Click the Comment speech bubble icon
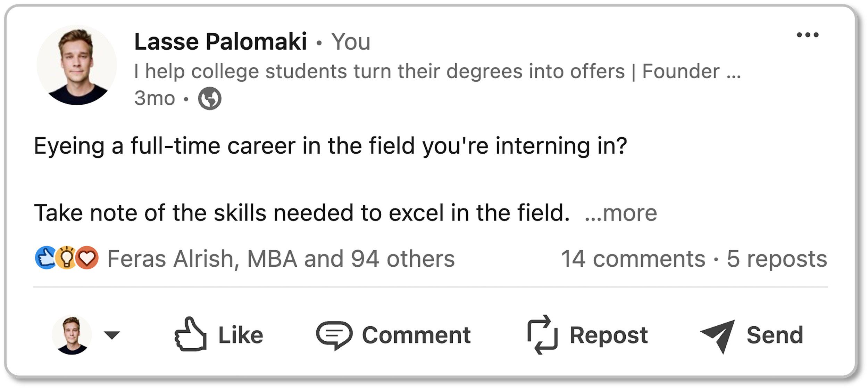This screenshot has height=389, width=868. (334, 334)
